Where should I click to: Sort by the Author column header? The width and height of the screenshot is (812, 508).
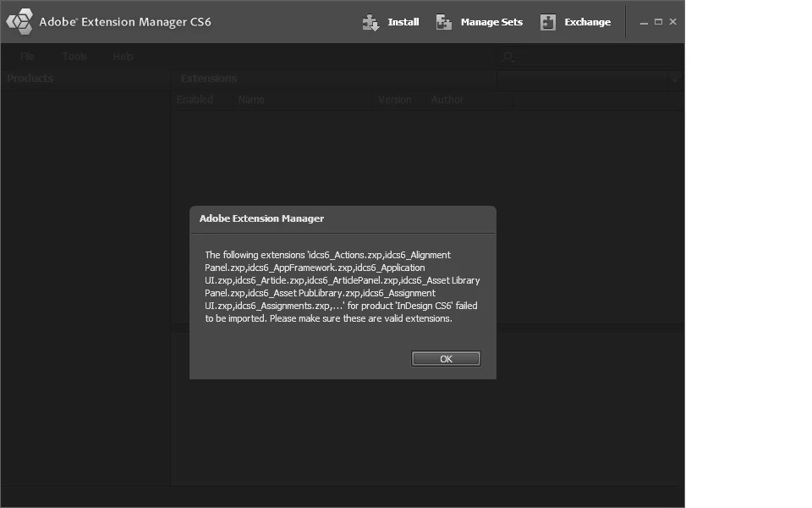[447, 100]
